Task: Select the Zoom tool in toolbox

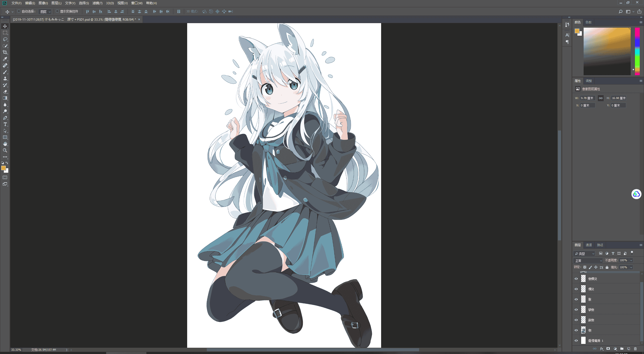Action: (5, 150)
